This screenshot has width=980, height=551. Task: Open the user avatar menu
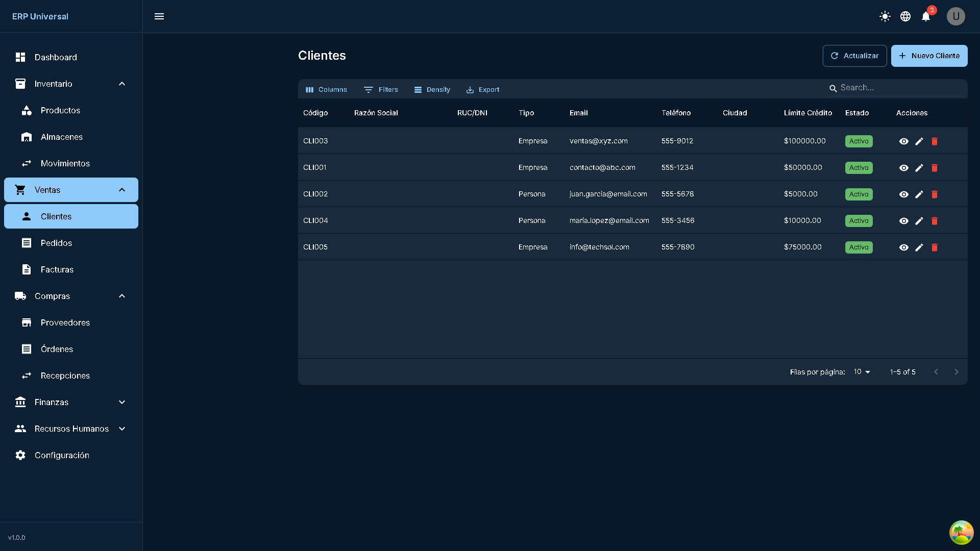coord(955,16)
